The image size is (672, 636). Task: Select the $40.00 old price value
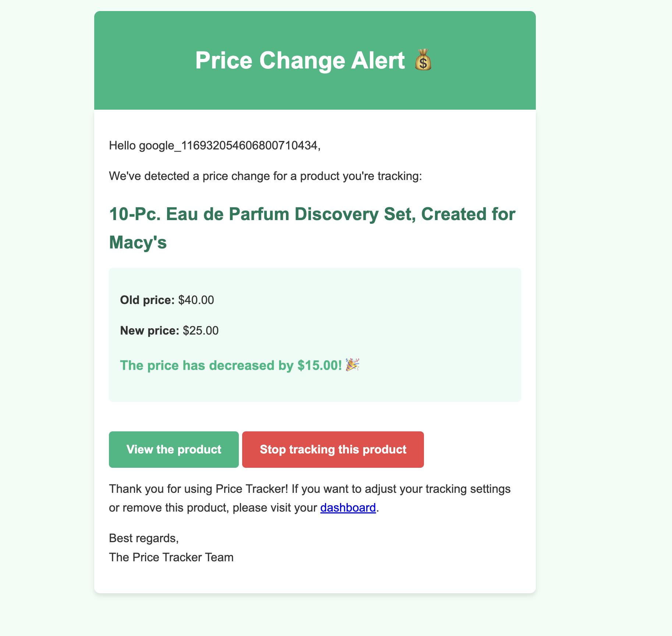coord(196,300)
